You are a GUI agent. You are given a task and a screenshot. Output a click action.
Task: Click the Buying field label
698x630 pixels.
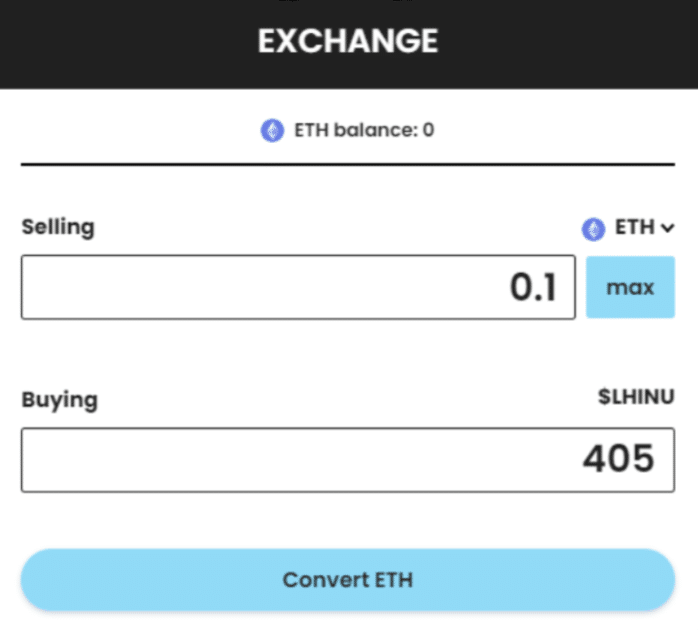coord(60,400)
